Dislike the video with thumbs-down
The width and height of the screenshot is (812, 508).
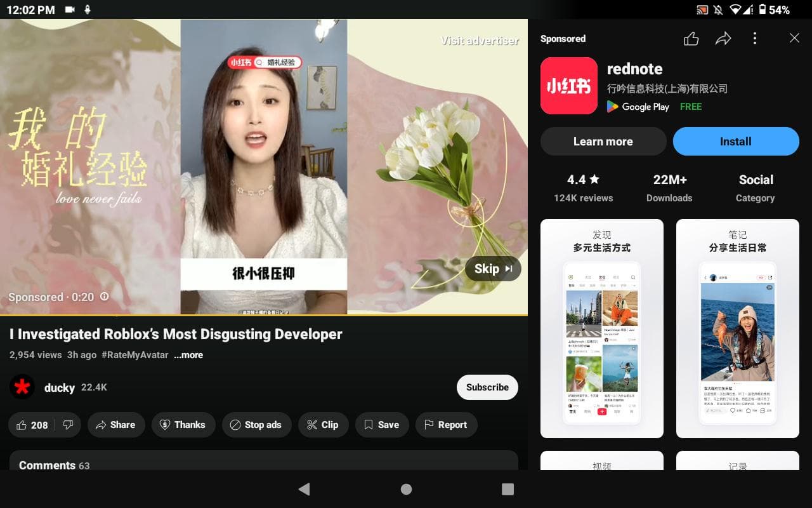point(68,425)
